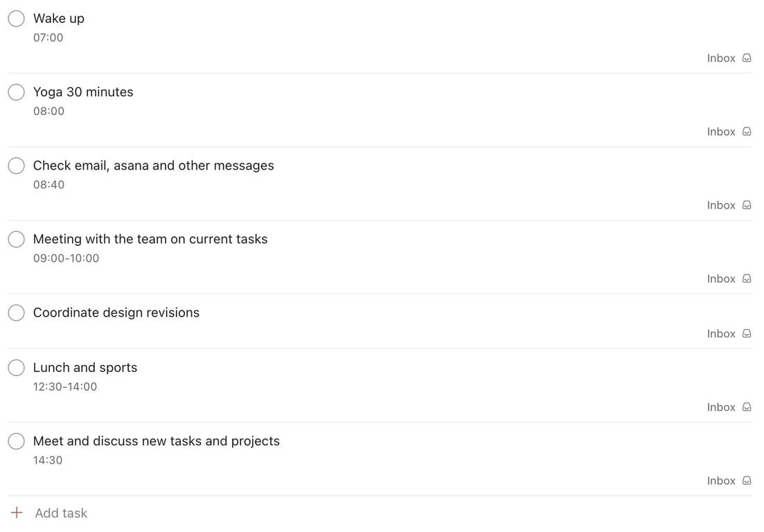Screen dimensions: 764x532
Task: Open the Lunch and sports task title
Action: tap(85, 367)
